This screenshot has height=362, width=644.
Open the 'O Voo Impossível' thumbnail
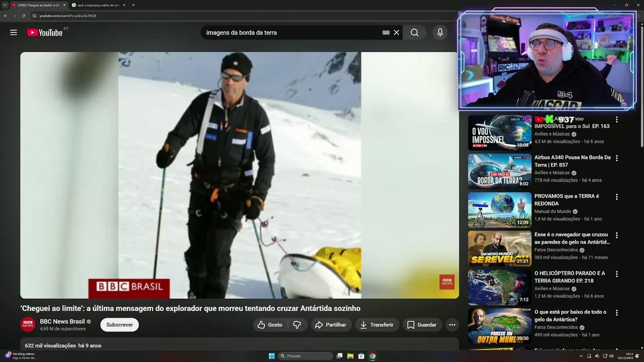click(x=500, y=133)
